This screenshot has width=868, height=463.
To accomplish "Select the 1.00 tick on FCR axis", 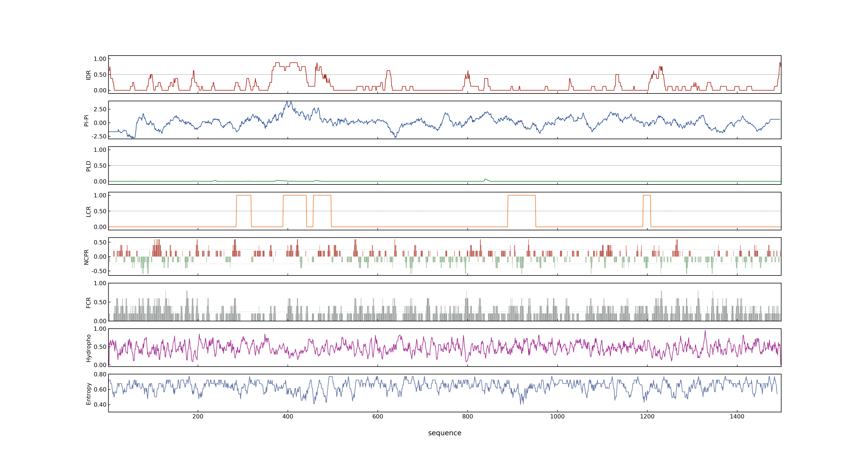I will point(100,283).
